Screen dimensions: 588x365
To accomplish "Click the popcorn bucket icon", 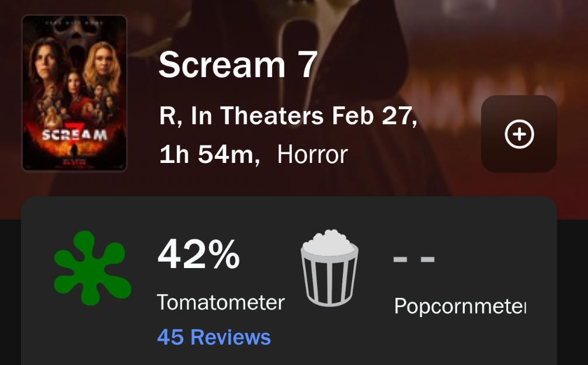I will (x=329, y=267).
